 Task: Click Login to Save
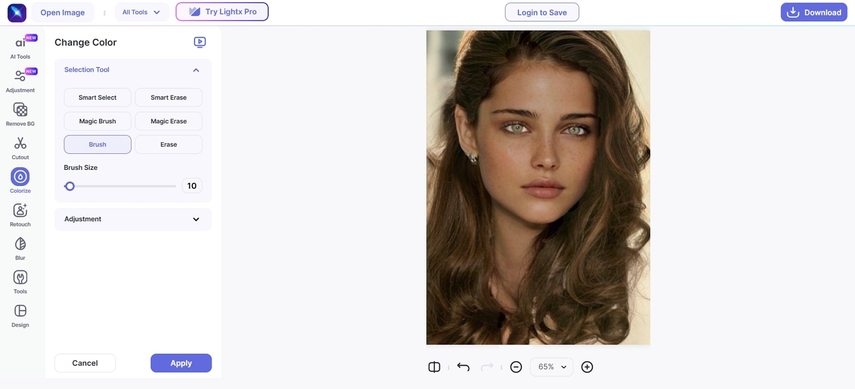coord(541,12)
